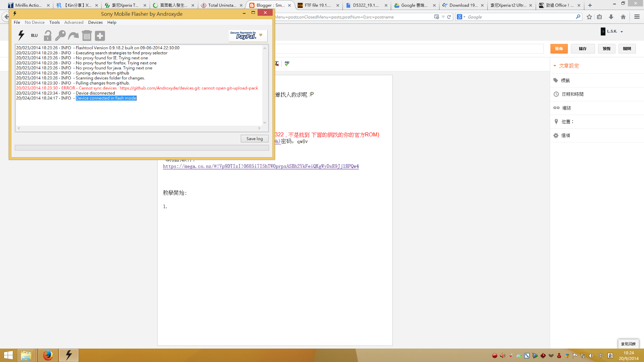Screen dimensions: 644x362
Task: Click the 'Device connected in flash mode' log text
Action: pyautogui.click(x=106, y=98)
